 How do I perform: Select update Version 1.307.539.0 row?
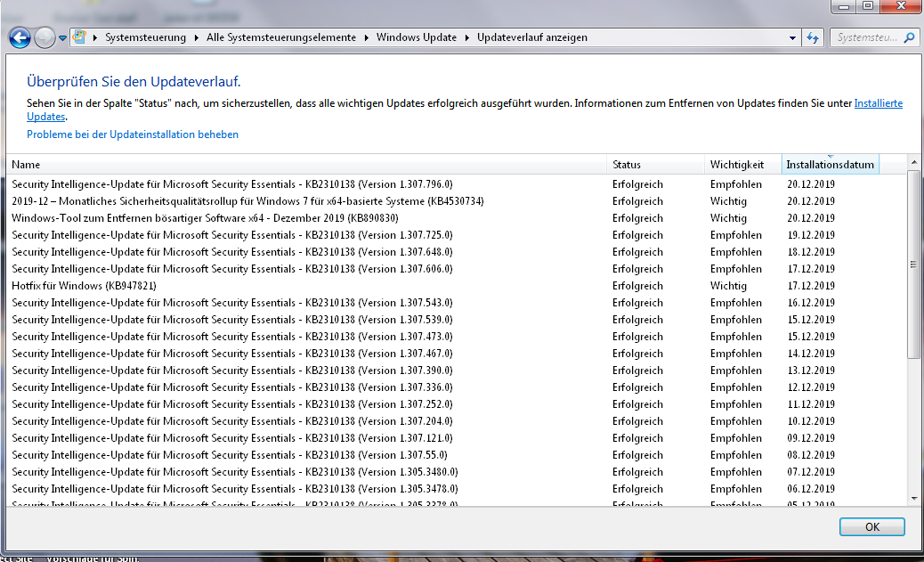[x=457, y=320]
